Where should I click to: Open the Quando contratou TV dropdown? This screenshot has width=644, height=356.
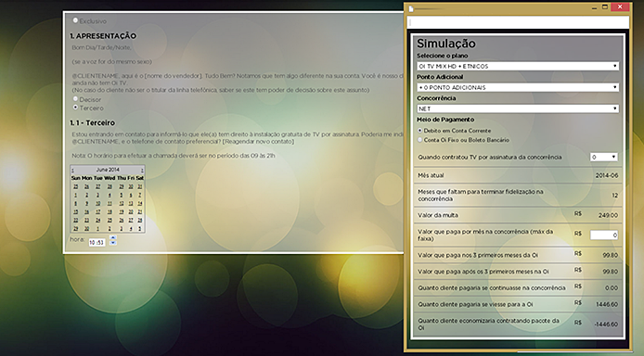604,157
